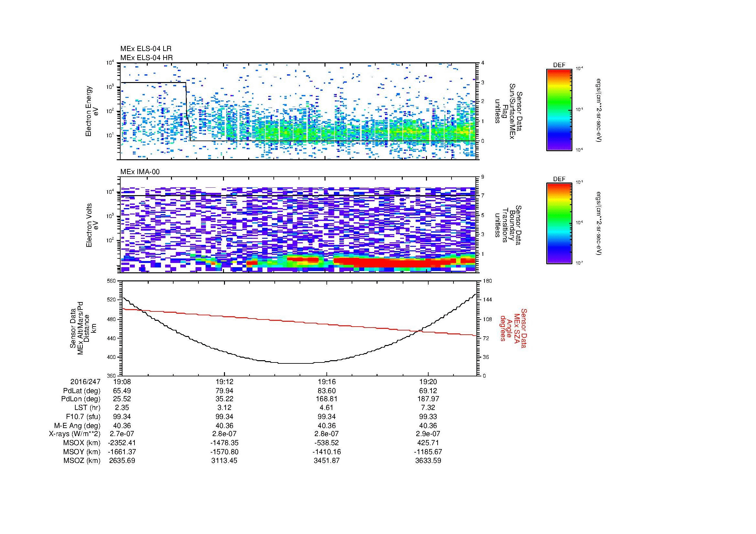Click the PdLat value 83.60
Screen dimensions: 756x534
(x=326, y=391)
